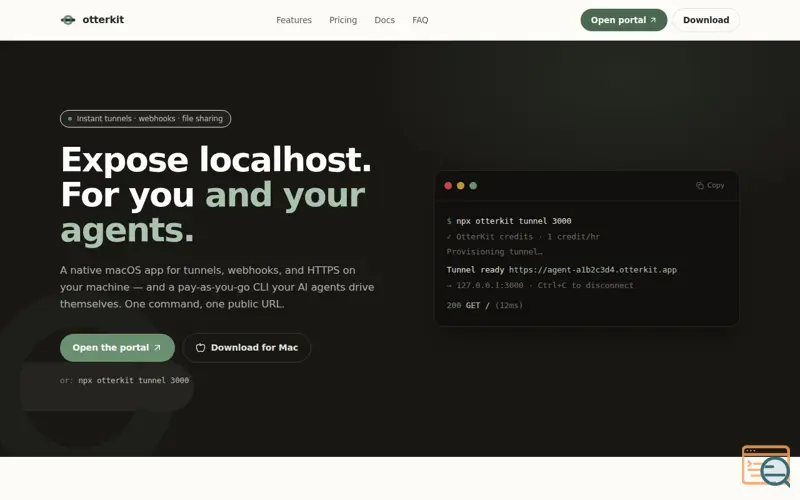Screen dimensions: 800x500
Task: Open the Features nav link
Action: tap(294, 20)
